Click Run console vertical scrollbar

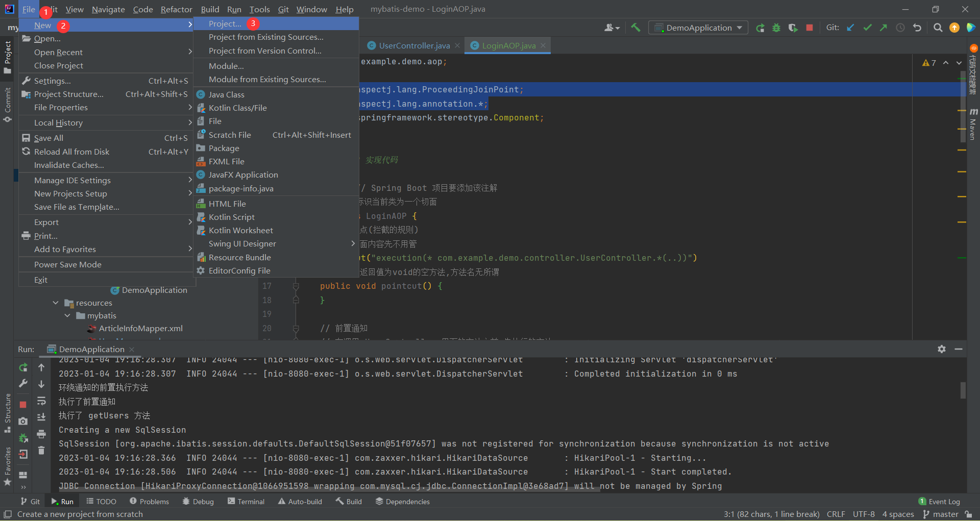(x=963, y=390)
